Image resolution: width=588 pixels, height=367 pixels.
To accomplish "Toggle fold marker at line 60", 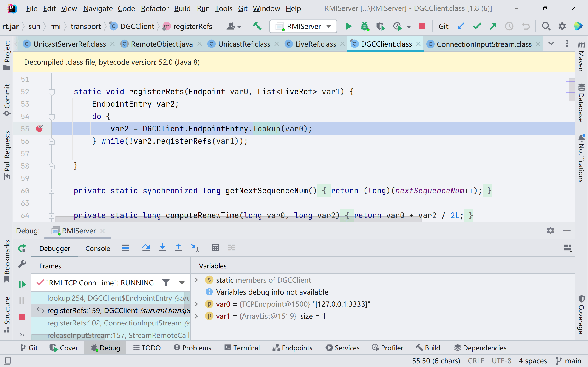I will coord(51,191).
